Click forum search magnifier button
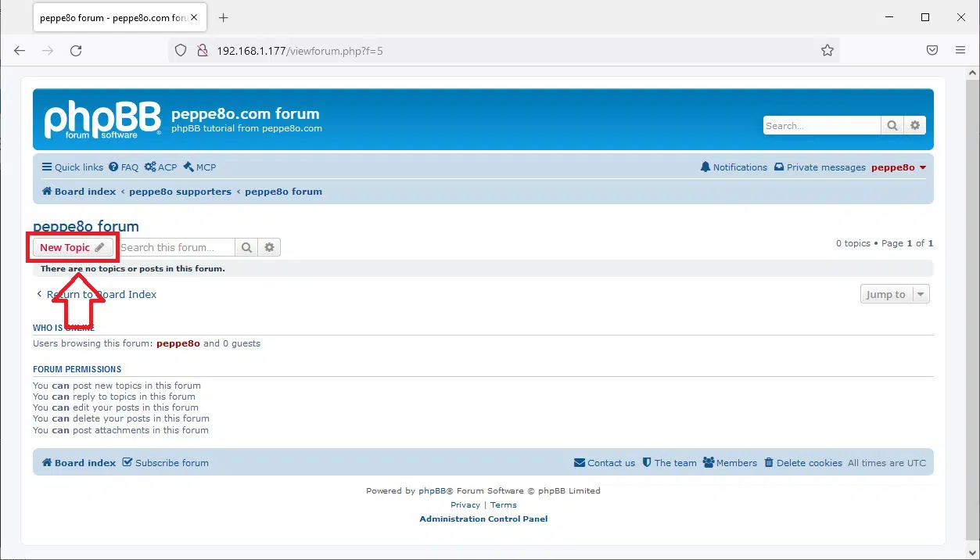 point(246,247)
